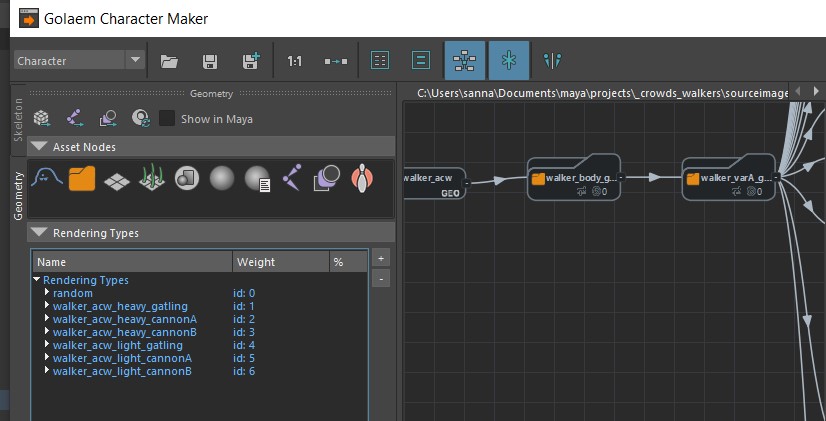
Task: Click the frame nodes icon next to 1:1
Action: point(336,62)
